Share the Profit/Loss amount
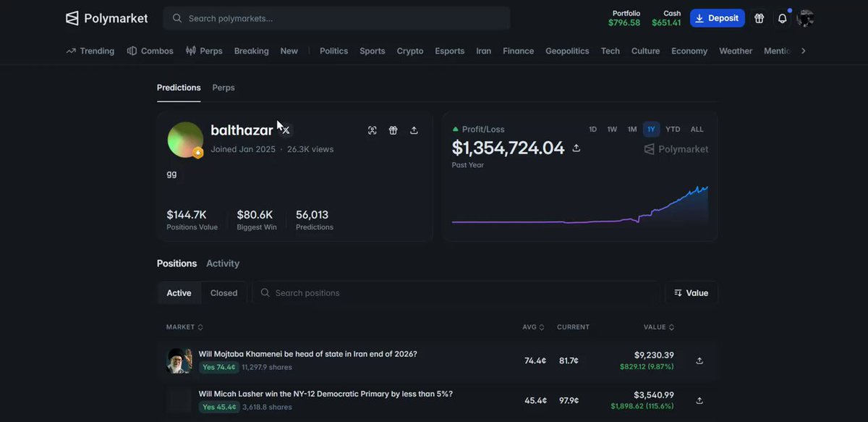 (x=576, y=148)
